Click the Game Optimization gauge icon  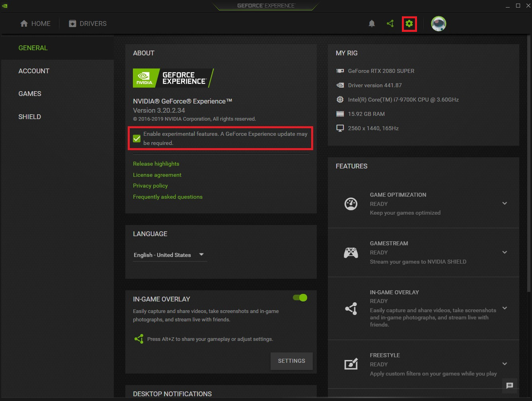coord(351,204)
